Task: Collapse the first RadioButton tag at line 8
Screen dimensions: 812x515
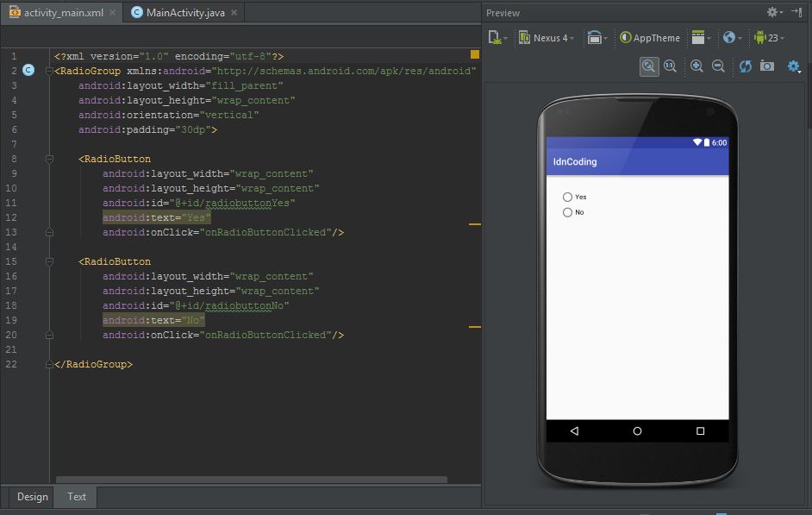Action: tap(49, 159)
